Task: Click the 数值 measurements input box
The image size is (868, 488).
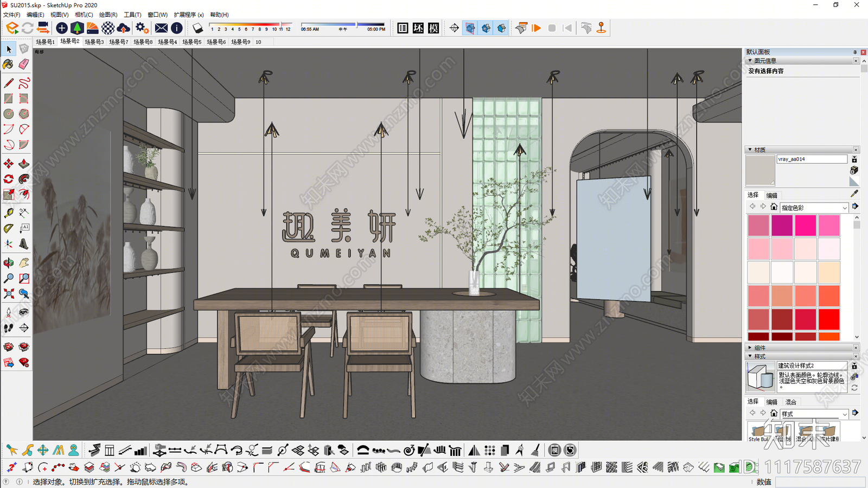Action: point(820,482)
